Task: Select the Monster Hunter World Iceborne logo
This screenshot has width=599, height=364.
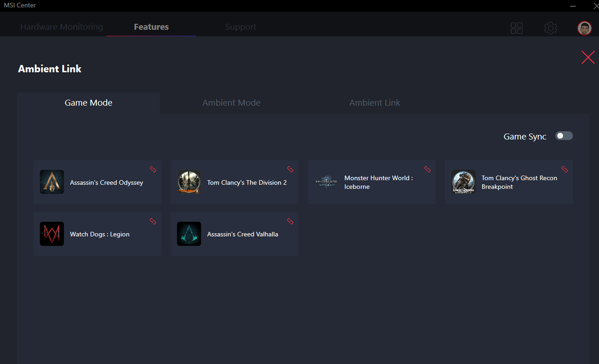Action: tap(326, 182)
